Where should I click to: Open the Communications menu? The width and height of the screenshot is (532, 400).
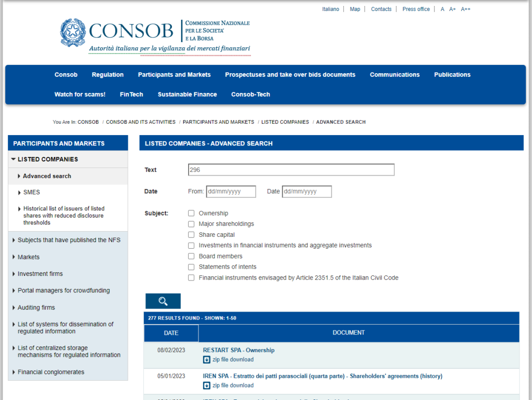[x=395, y=75]
